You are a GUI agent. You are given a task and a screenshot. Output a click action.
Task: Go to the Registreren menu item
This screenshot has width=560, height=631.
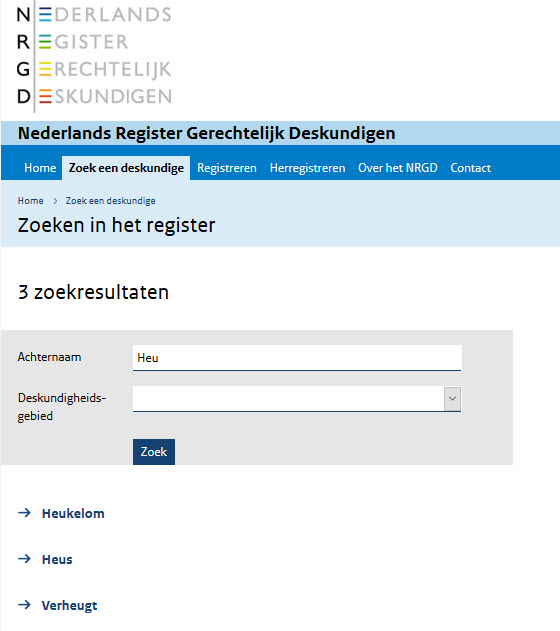[226, 168]
